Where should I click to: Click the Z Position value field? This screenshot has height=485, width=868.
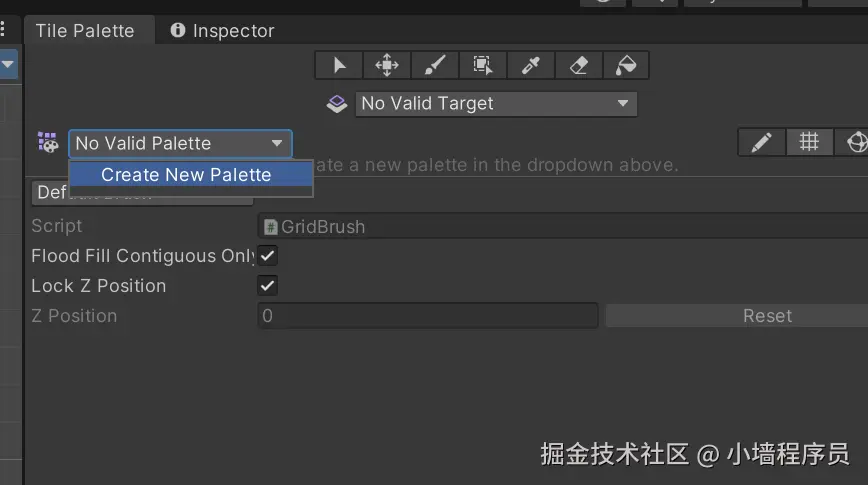point(428,316)
